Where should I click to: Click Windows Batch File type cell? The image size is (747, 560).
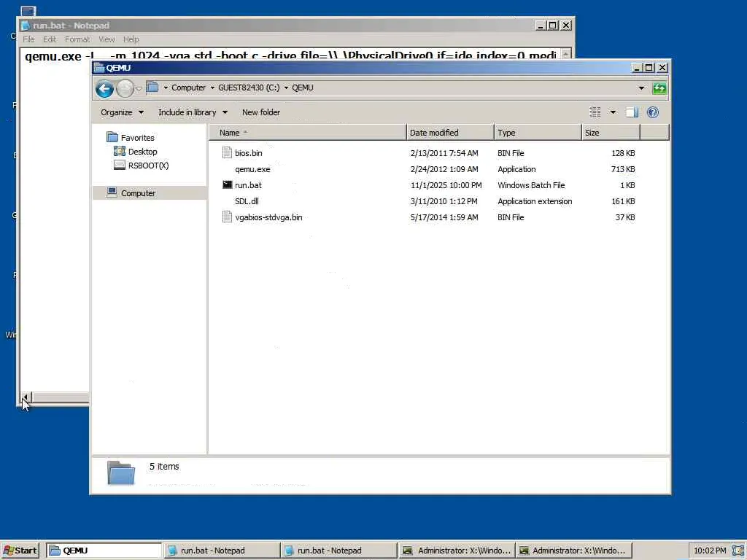coord(531,185)
